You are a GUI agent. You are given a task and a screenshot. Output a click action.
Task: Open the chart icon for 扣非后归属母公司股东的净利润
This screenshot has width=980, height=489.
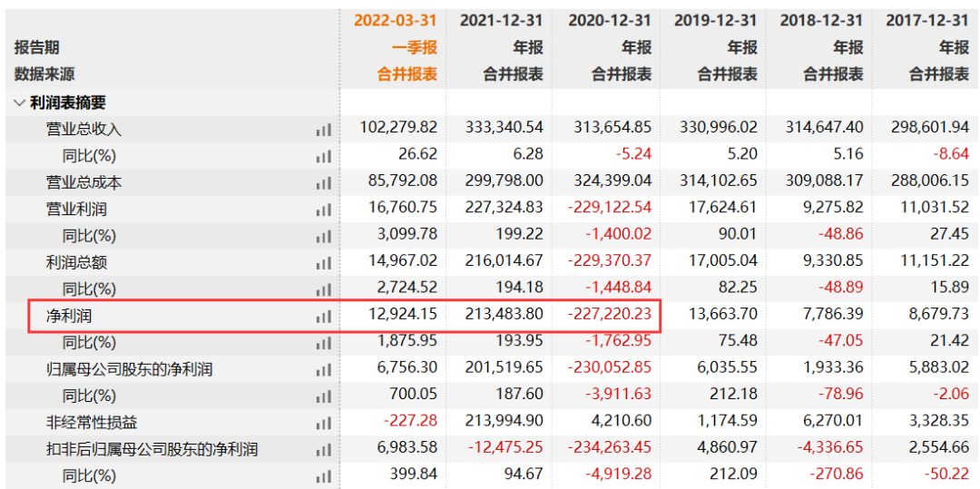click(x=324, y=450)
